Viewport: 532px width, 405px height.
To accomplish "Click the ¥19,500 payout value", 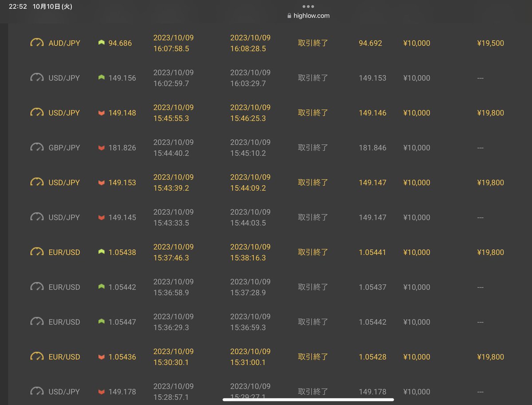I will click(490, 43).
